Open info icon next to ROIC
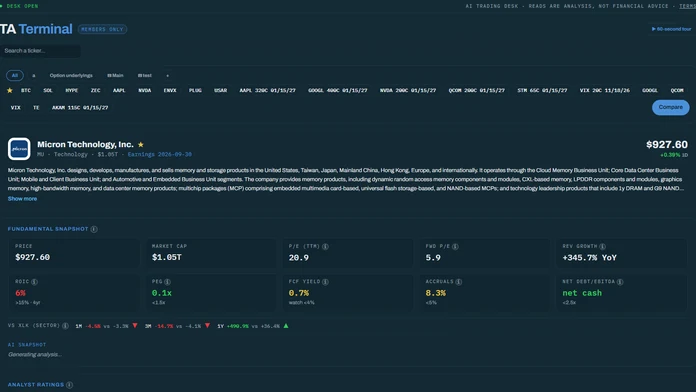The height and width of the screenshot is (392, 696). pos(35,282)
